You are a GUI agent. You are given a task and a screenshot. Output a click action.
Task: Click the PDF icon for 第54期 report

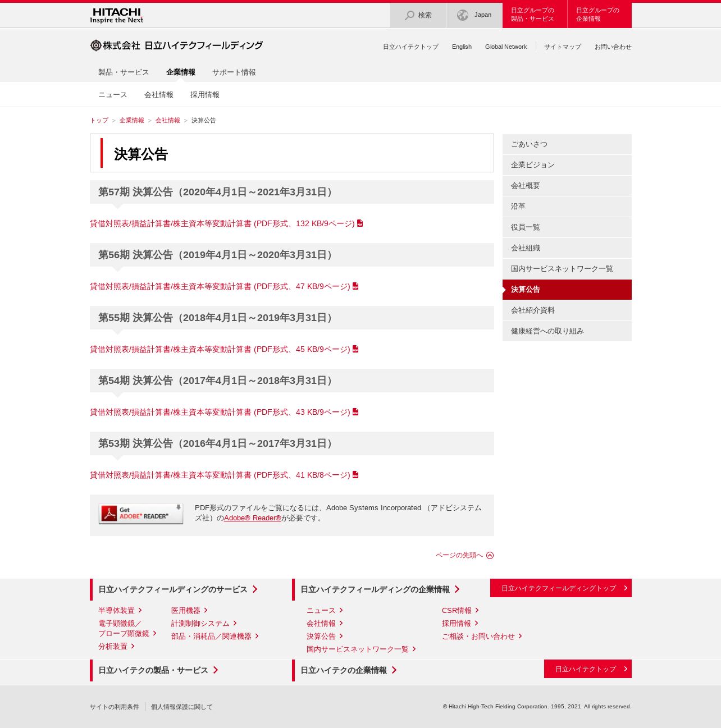pyautogui.click(x=355, y=411)
